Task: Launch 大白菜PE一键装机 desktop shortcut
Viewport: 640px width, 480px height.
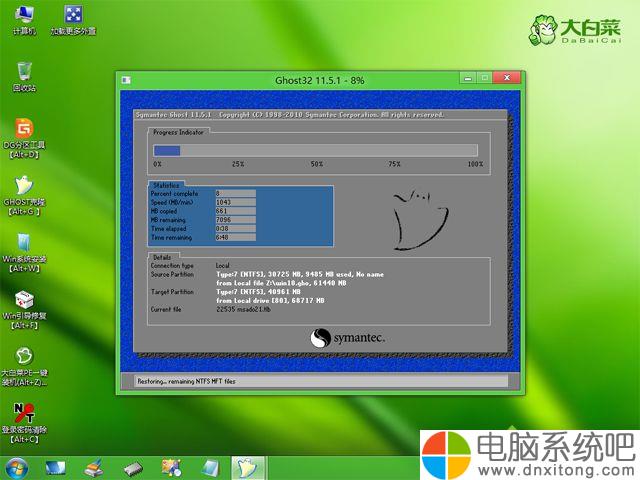Action: pos(24,367)
